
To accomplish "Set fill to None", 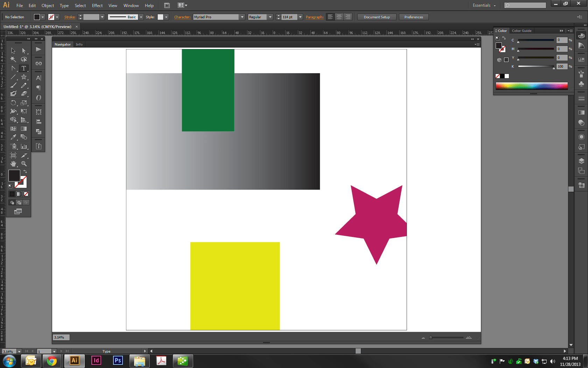I will click(26, 194).
